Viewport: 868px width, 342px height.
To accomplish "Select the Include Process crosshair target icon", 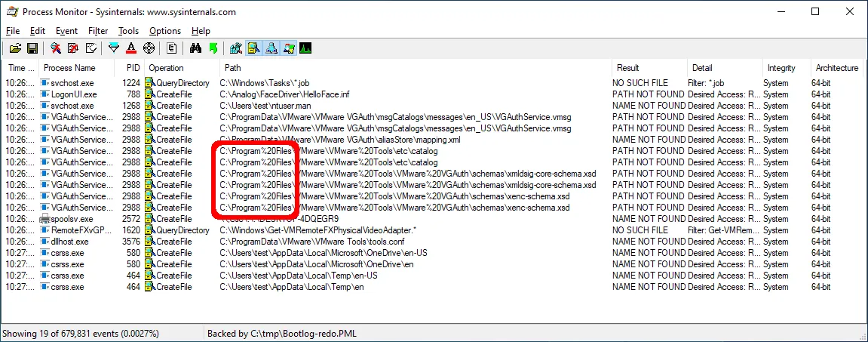I will click(x=149, y=49).
